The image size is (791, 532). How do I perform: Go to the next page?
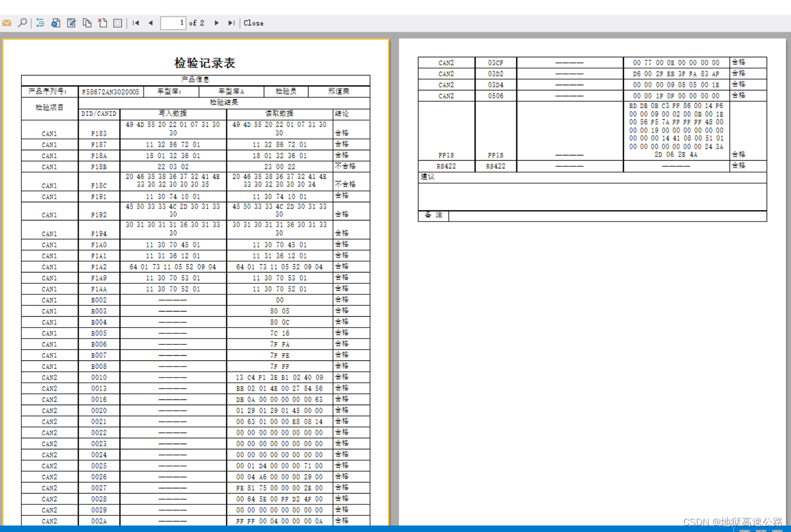pos(216,23)
